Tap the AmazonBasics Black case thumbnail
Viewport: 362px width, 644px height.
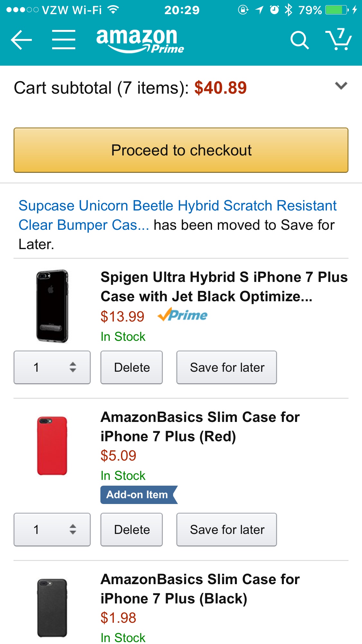coord(52,608)
